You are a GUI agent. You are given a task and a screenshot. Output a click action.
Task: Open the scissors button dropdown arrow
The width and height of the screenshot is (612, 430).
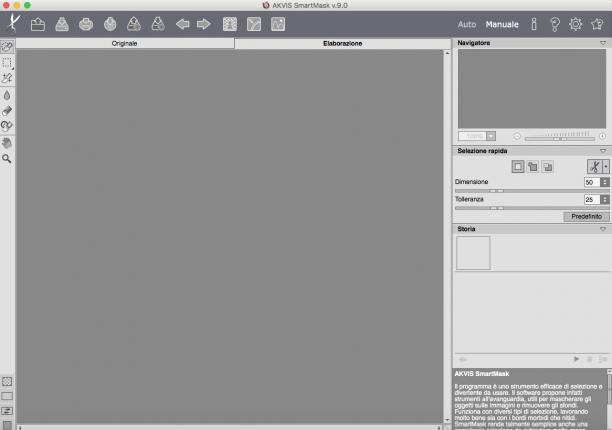coord(606,167)
